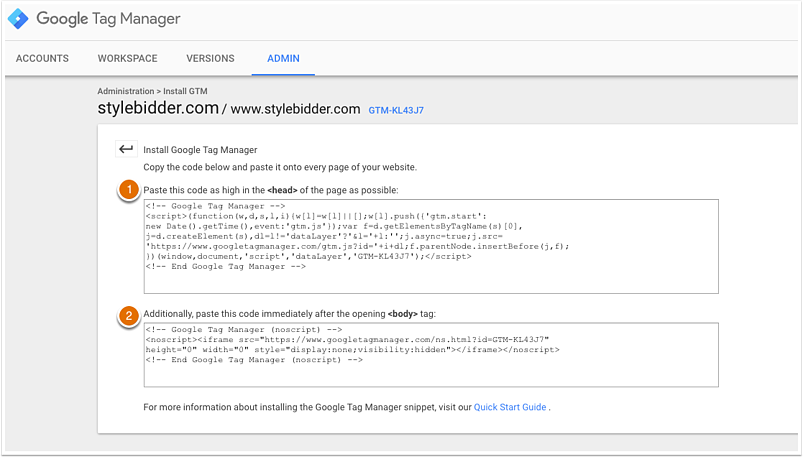Select the ADMIN tab
The width and height of the screenshot is (803, 457).
pos(283,58)
